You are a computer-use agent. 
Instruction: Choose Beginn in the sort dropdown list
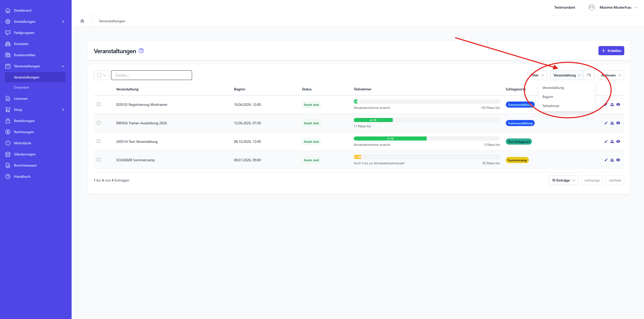(x=548, y=97)
